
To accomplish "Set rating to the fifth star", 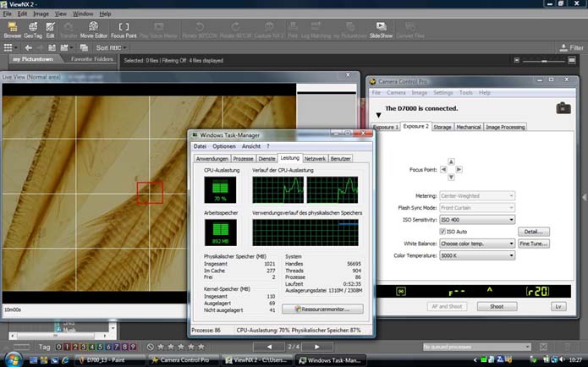I will click(x=201, y=347).
